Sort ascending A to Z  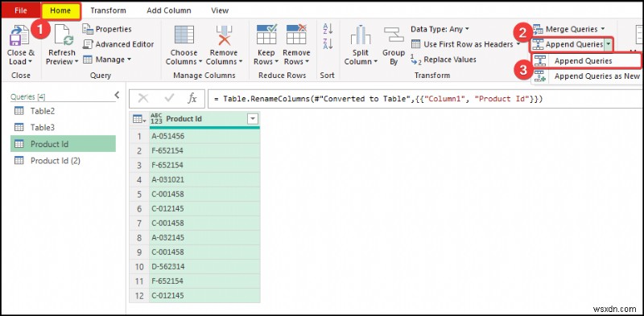point(328,29)
